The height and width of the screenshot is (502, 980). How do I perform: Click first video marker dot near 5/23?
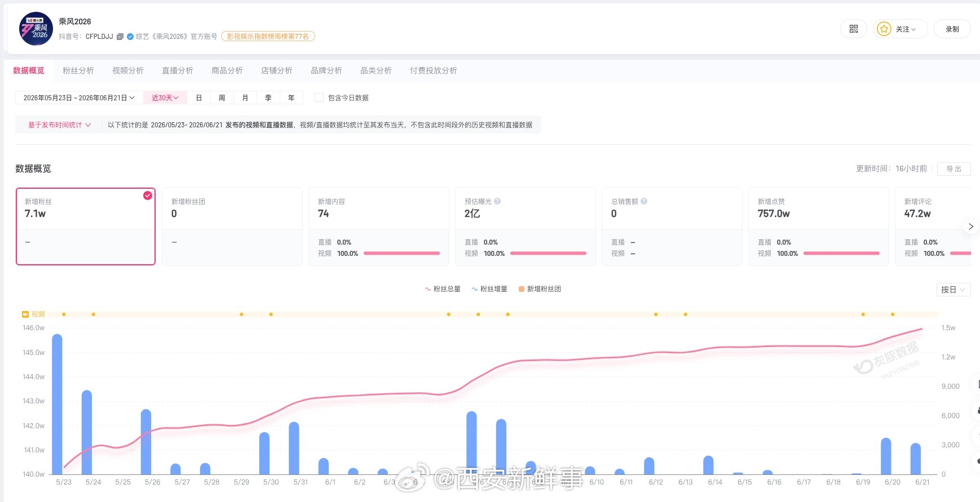[x=64, y=314]
